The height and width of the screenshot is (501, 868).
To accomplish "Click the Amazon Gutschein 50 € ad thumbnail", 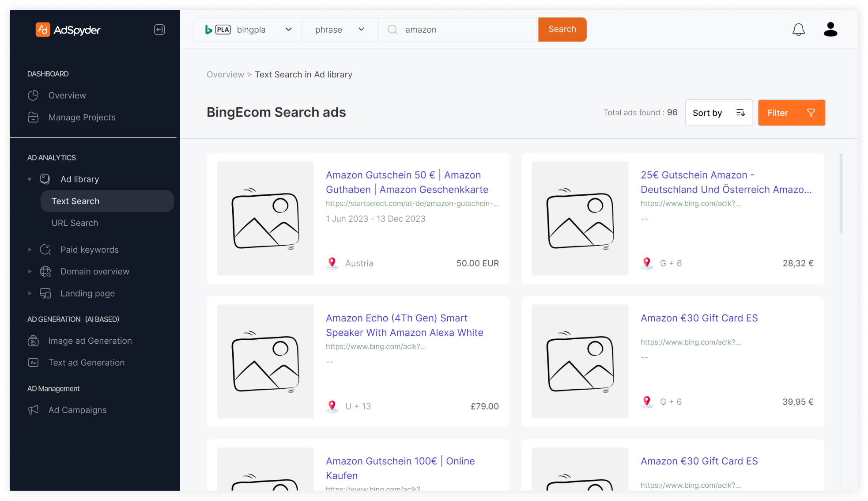I will (265, 218).
